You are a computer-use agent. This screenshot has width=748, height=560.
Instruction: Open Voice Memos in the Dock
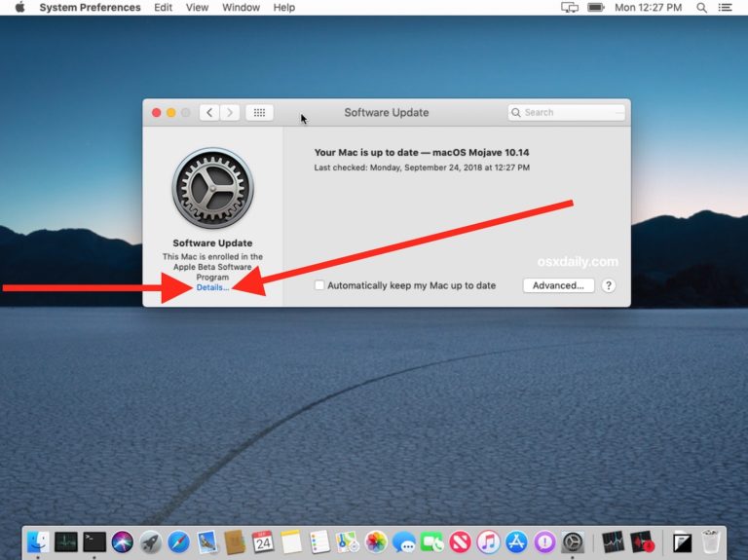[642, 542]
